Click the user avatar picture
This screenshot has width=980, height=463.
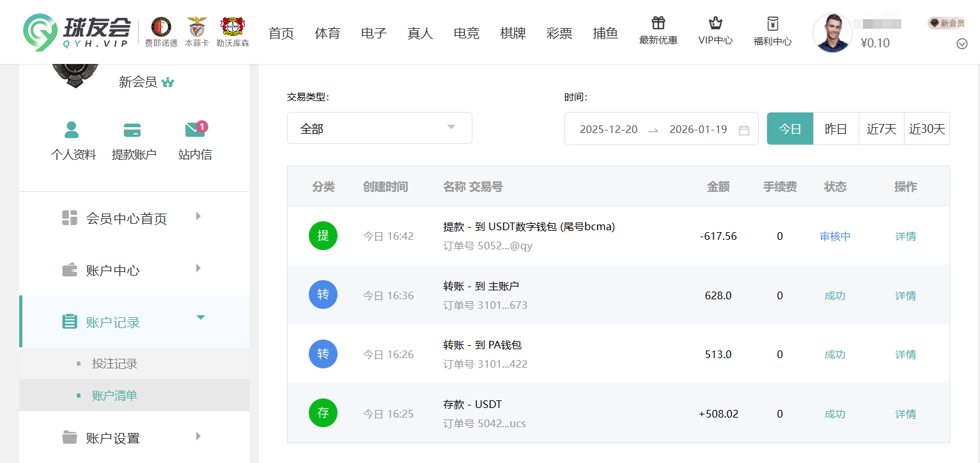point(832,33)
